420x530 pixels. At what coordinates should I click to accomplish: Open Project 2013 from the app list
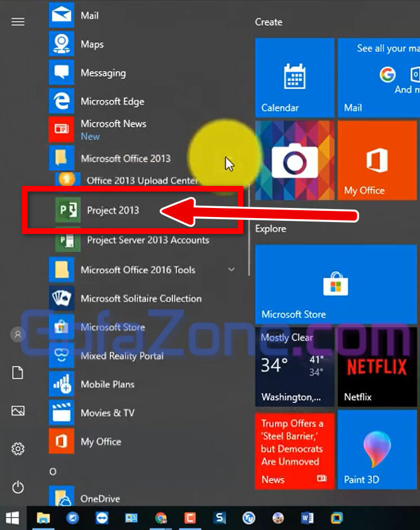pos(112,211)
